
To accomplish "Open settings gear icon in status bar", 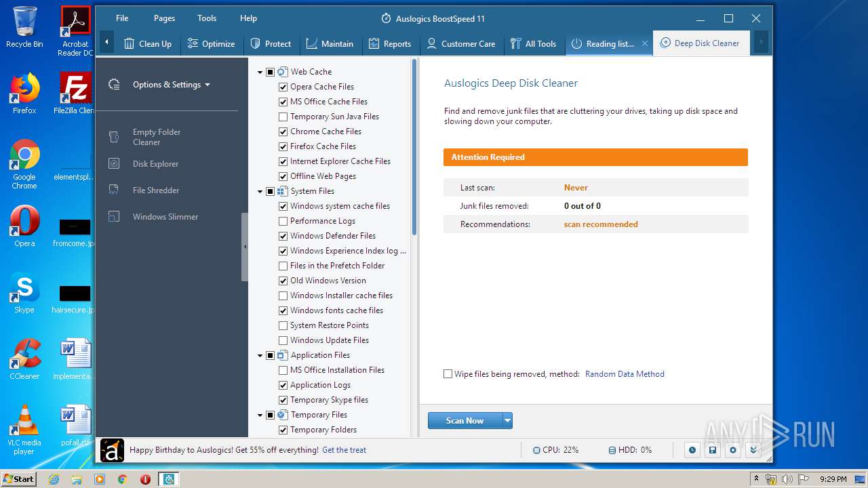I will pyautogui.click(x=732, y=450).
